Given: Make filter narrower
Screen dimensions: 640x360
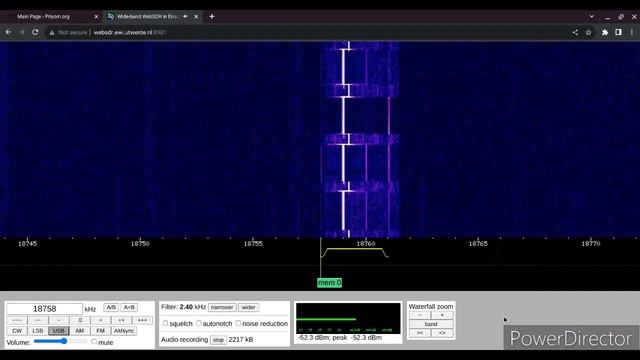Looking at the screenshot, I should point(222,307).
